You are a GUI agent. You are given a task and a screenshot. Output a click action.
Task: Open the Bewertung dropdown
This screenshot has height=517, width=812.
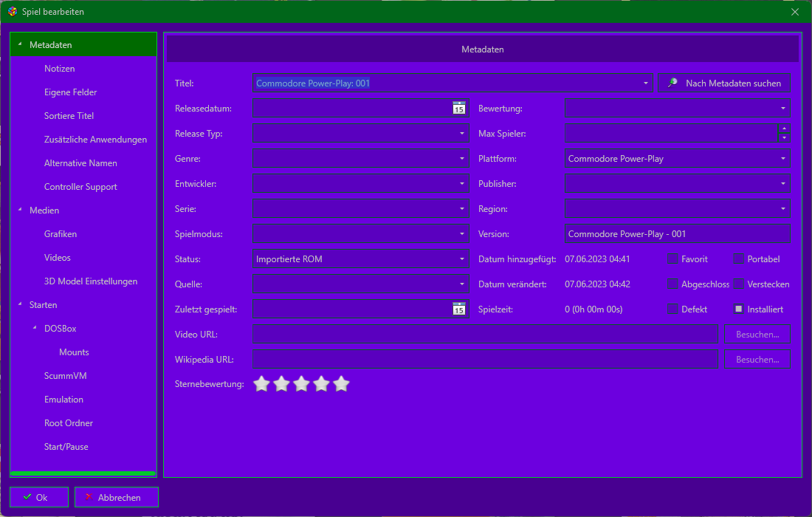[783, 109]
